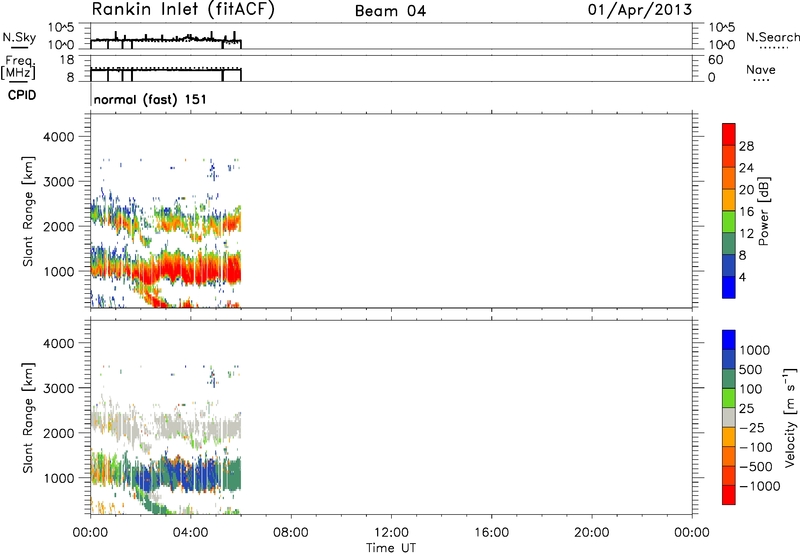Click the "Slant Range [km]" label of power panel
Image resolution: width=800 pixels, height=554 pixels.
pos(28,211)
